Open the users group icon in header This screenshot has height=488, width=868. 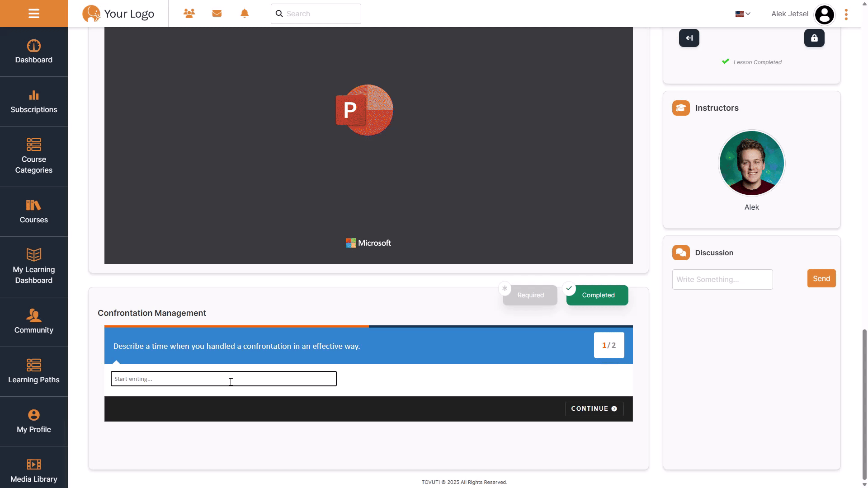(189, 14)
